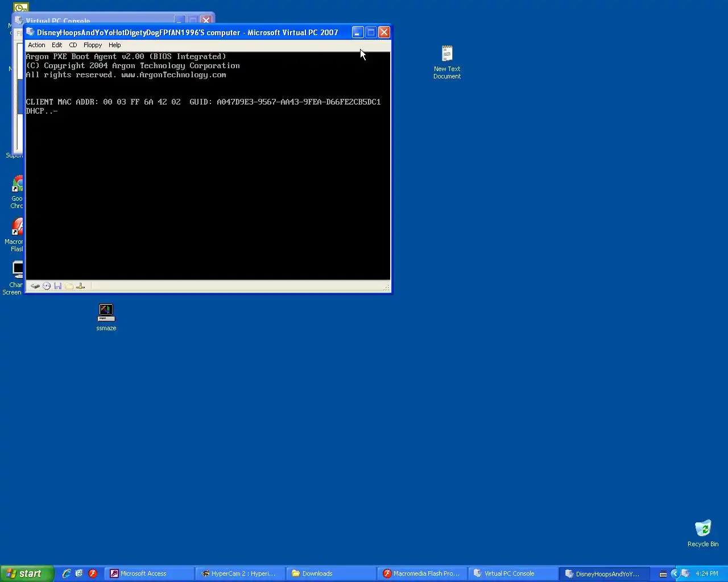Click the status bar resize grip

[x=387, y=288]
